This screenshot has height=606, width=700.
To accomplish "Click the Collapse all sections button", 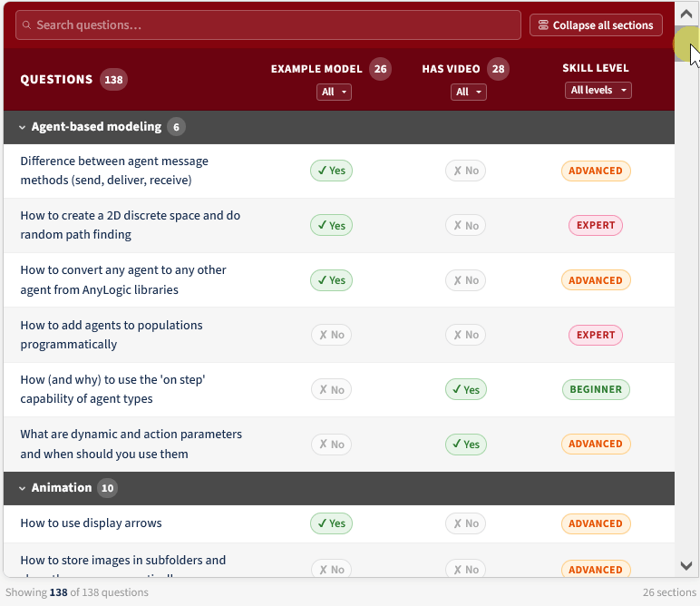I will coord(596,25).
